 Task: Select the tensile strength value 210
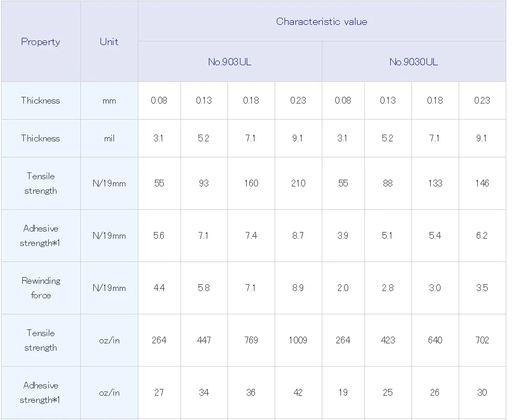point(298,183)
